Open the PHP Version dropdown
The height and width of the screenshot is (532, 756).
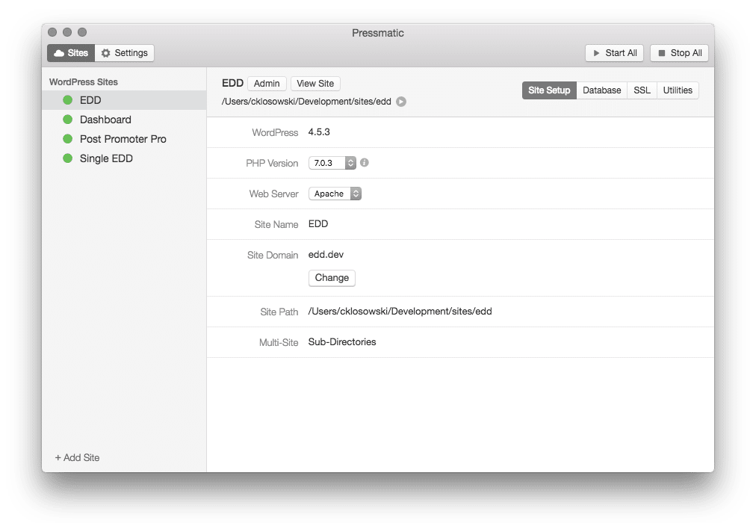(332, 163)
